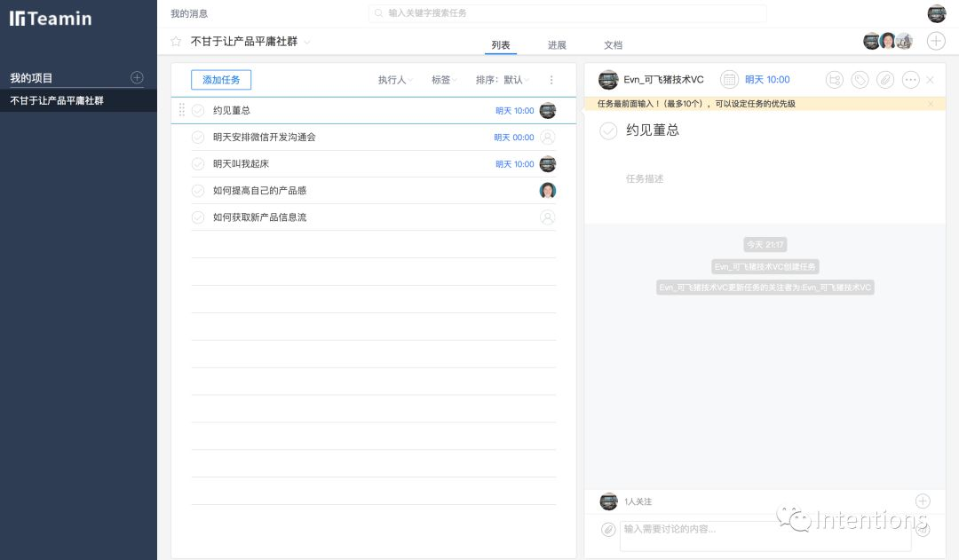Expand the 执行人 filter dropdown
959x560 pixels.
[396, 80]
